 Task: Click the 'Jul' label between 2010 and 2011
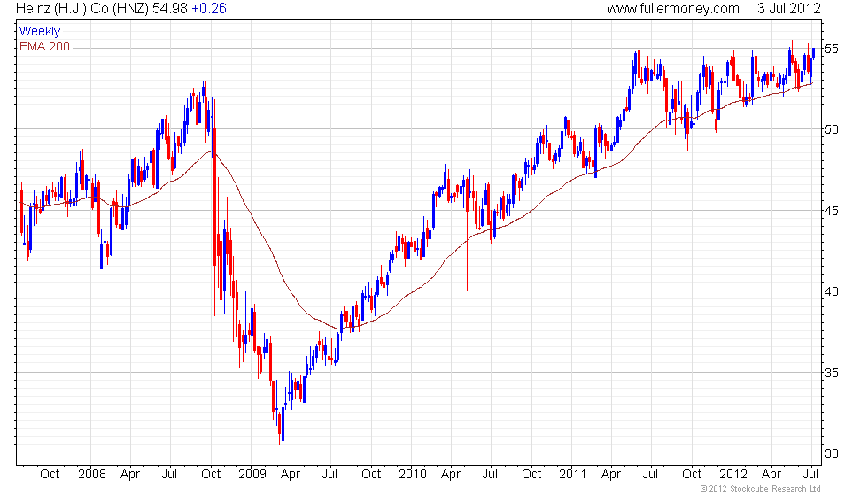(490, 475)
